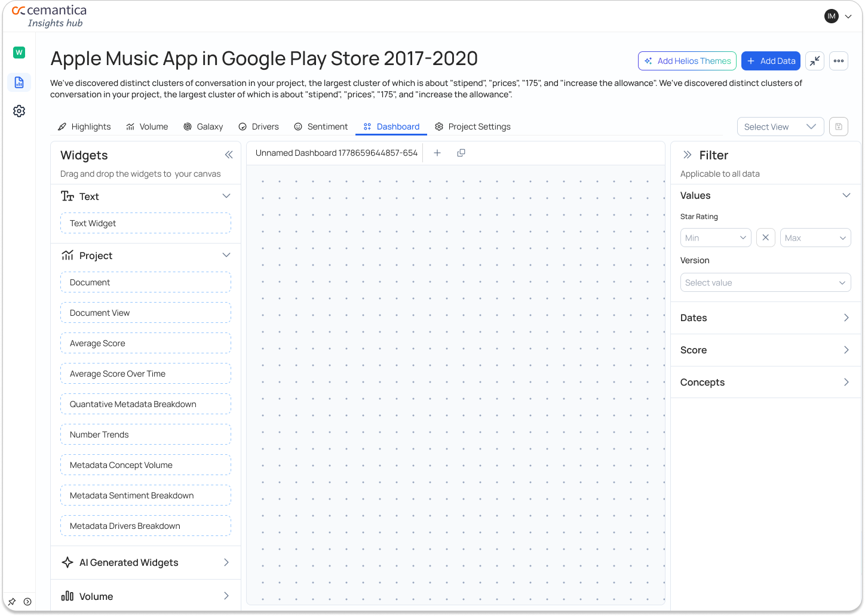The image size is (865, 616).
Task: Open the green W workspace icon
Action: tap(19, 53)
